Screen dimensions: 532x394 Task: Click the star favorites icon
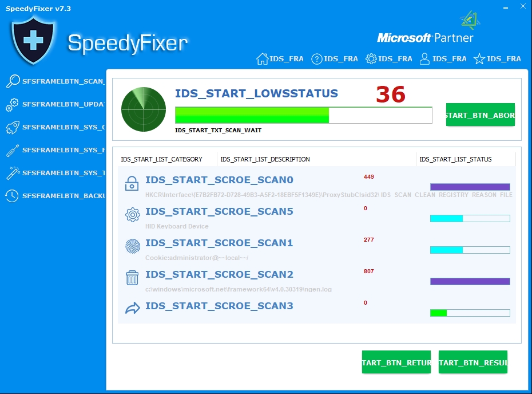coord(479,59)
